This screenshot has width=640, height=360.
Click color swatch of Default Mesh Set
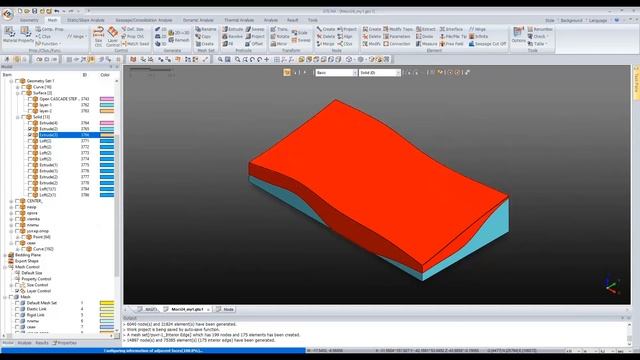(107, 303)
